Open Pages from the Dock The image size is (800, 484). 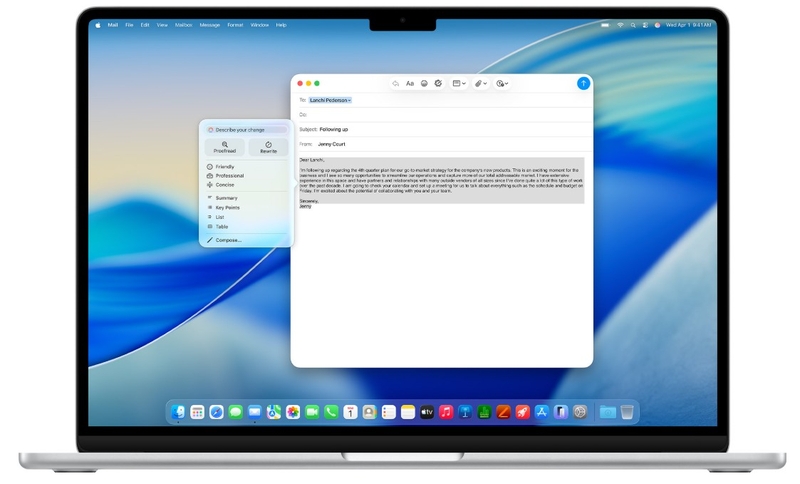[x=503, y=412]
